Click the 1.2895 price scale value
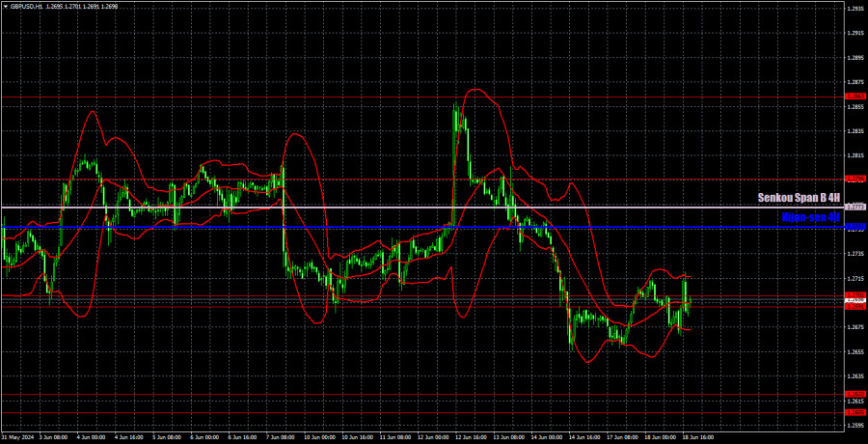Screen dimensions: 868x444 coord(854,58)
